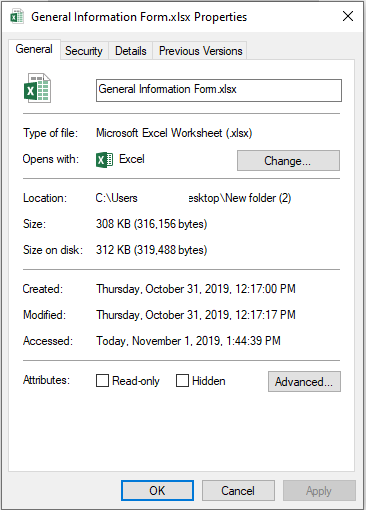The image size is (366, 510).
Task: Click the large Excel file icon
Action: pyautogui.click(x=37, y=88)
